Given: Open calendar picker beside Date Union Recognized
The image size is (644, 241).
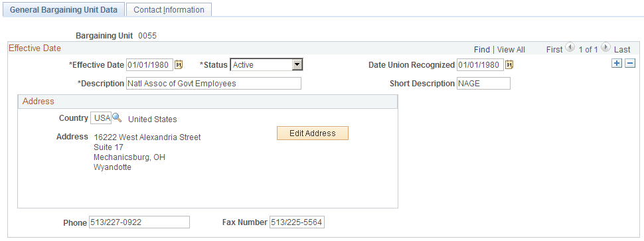Looking at the screenshot, I should [x=509, y=65].
